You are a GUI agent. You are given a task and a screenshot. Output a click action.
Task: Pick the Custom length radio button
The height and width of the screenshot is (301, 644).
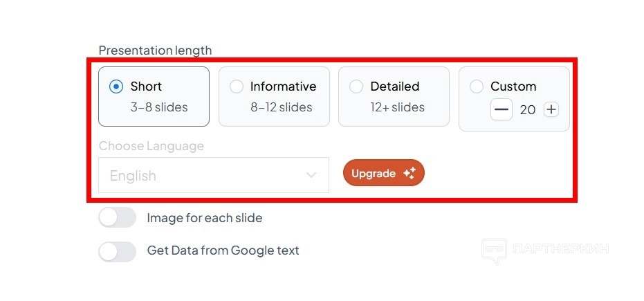pyautogui.click(x=477, y=86)
